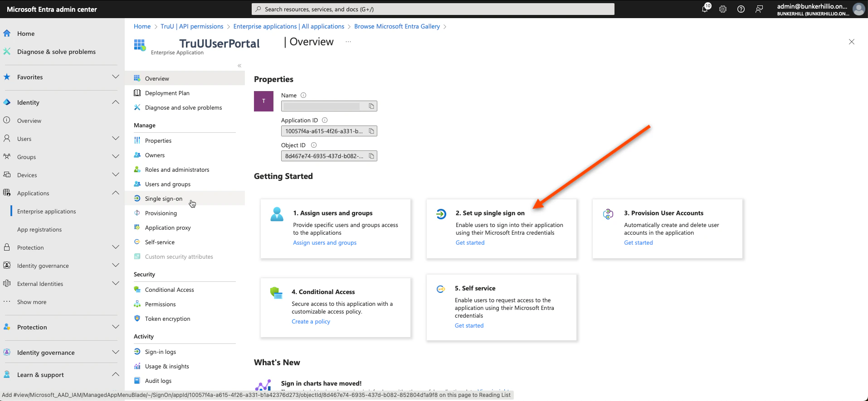
Task: Click Get started under single sign on
Action: 470,242
